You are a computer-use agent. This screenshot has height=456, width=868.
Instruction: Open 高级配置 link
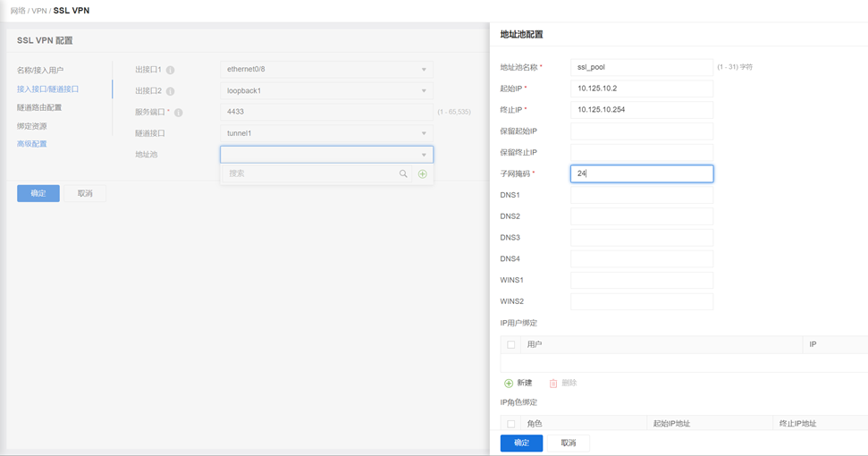[31, 144]
